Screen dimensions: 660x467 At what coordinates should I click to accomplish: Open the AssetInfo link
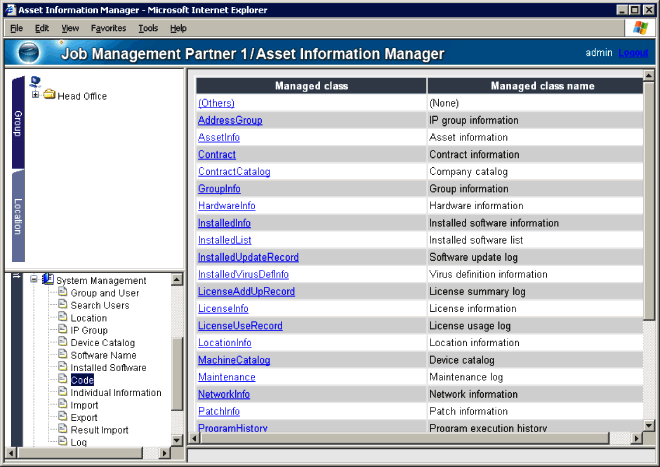219,137
